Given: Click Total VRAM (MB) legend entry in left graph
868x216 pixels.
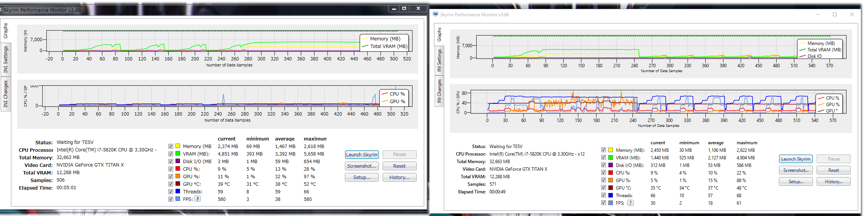Looking at the screenshot, I should [x=385, y=46].
